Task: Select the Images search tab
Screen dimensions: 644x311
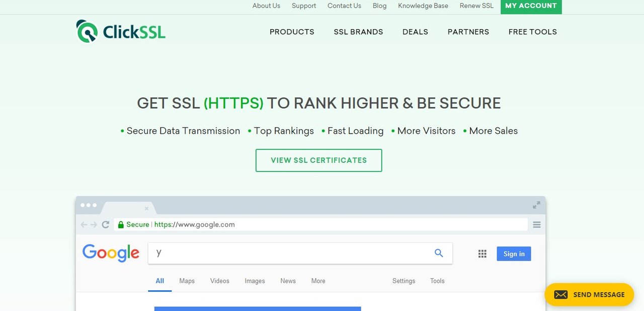Action: tap(255, 281)
